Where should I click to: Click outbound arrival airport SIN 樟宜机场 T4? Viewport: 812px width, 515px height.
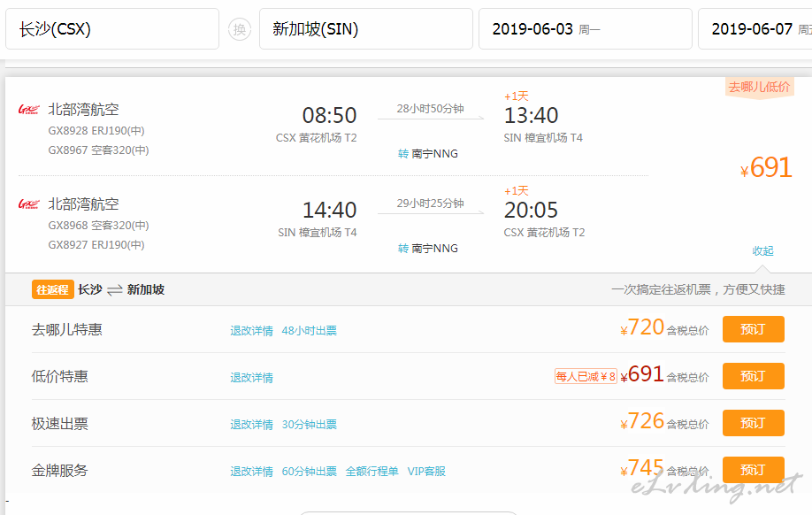(x=543, y=138)
